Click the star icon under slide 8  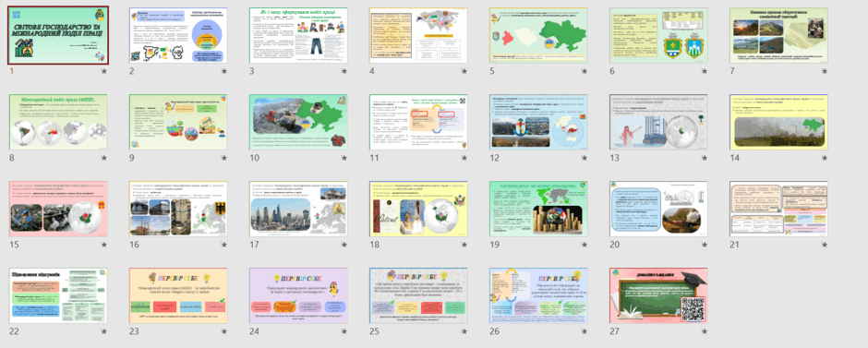pos(103,158)
